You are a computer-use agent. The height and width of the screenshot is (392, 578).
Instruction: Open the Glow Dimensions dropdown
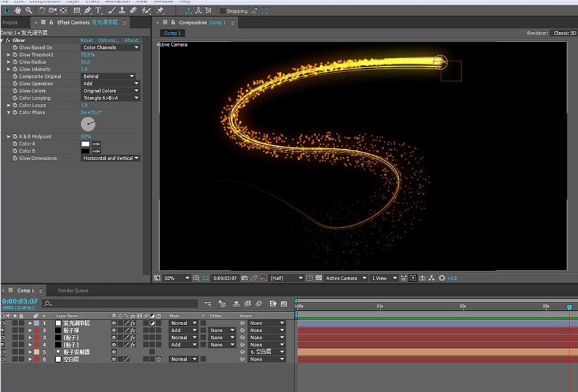(x=110, y=158)
